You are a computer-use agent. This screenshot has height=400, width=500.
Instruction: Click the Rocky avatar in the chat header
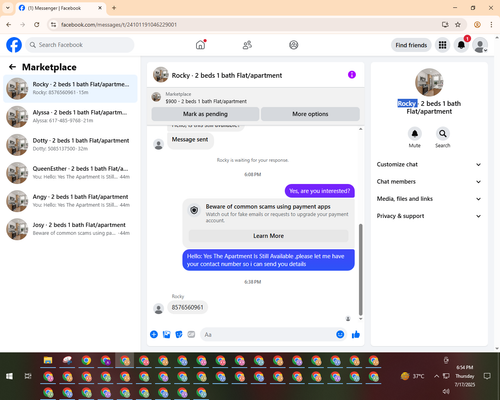click(x=161, y=74)
